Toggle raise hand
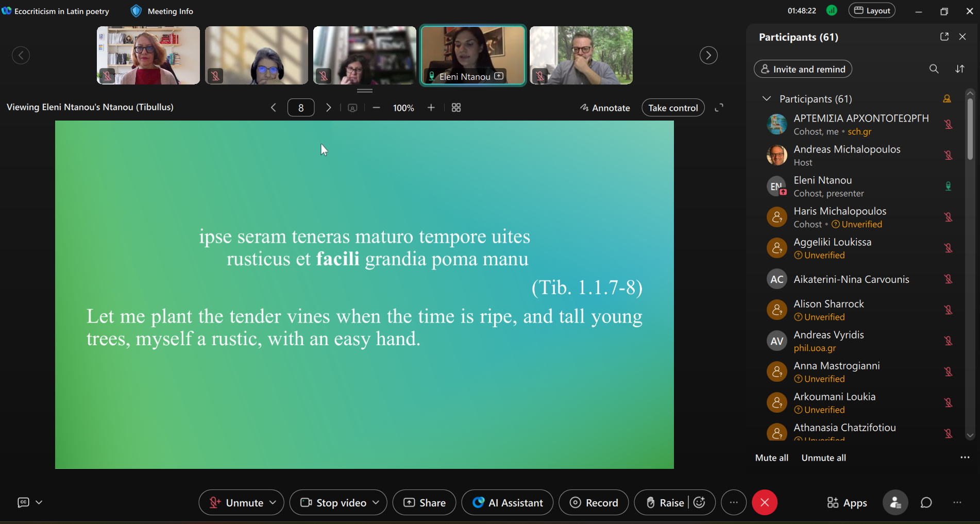Viewport: 980px width, 524px height. click(x=665, y=502)
